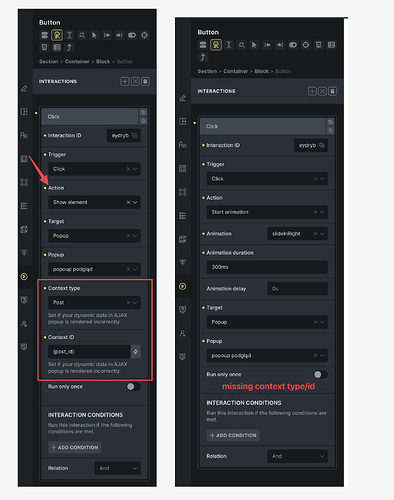Toggle Run only once in left panel

pyautogui.click(x=133, y=387)
